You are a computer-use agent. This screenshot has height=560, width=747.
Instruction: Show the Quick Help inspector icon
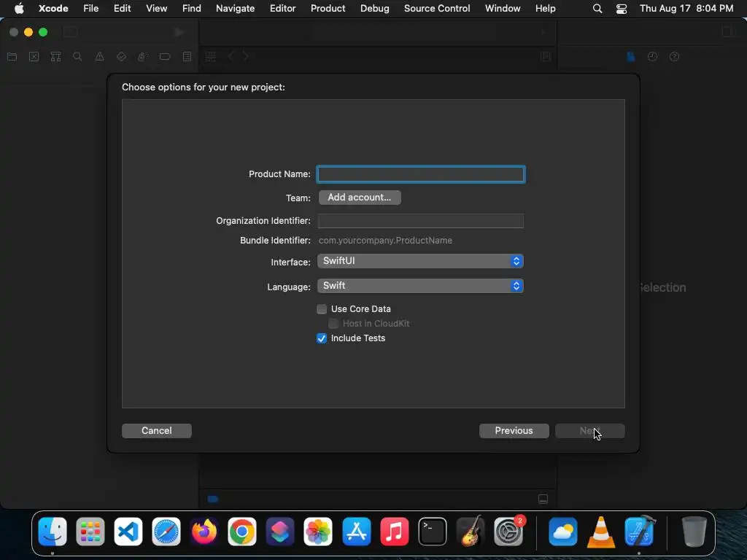pyautogui.click(x=674, y=57)
